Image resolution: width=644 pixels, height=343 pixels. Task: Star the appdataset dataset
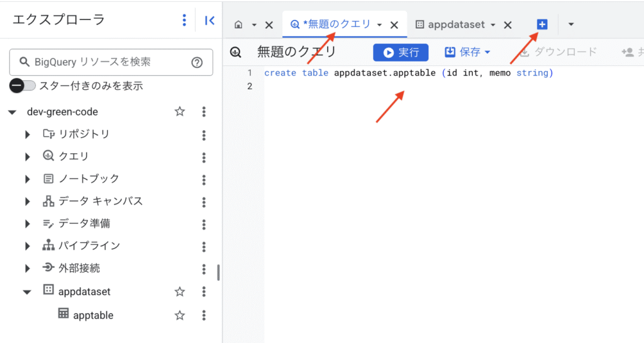(x=180, y=291)
